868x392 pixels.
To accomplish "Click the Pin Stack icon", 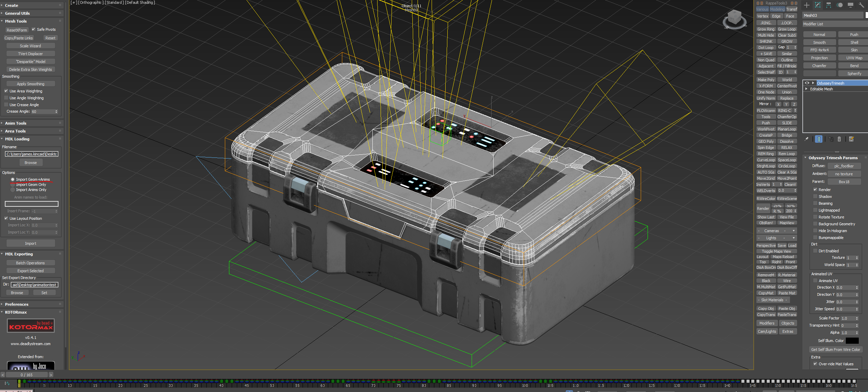I will [806, 139].
